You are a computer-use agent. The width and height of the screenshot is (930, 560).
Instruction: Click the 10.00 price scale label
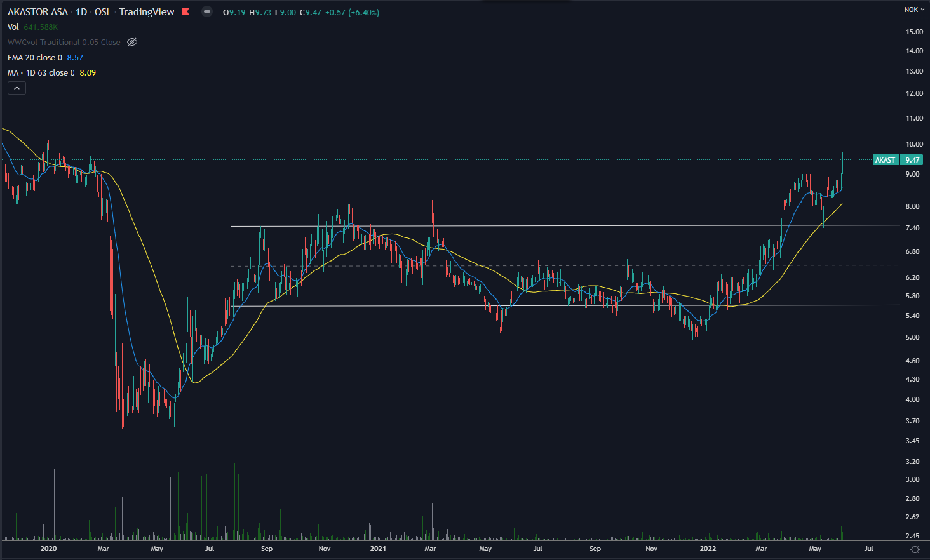click(914, 144)
